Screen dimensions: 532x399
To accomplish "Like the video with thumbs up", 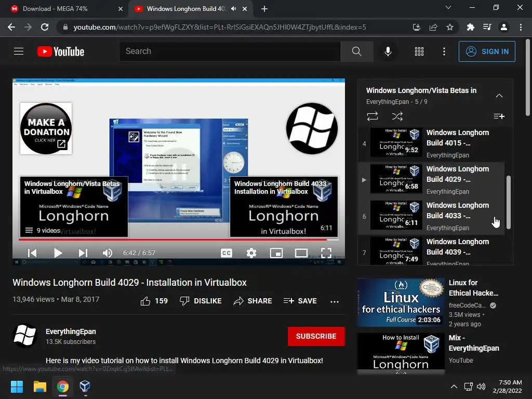I will click(154, 301).
